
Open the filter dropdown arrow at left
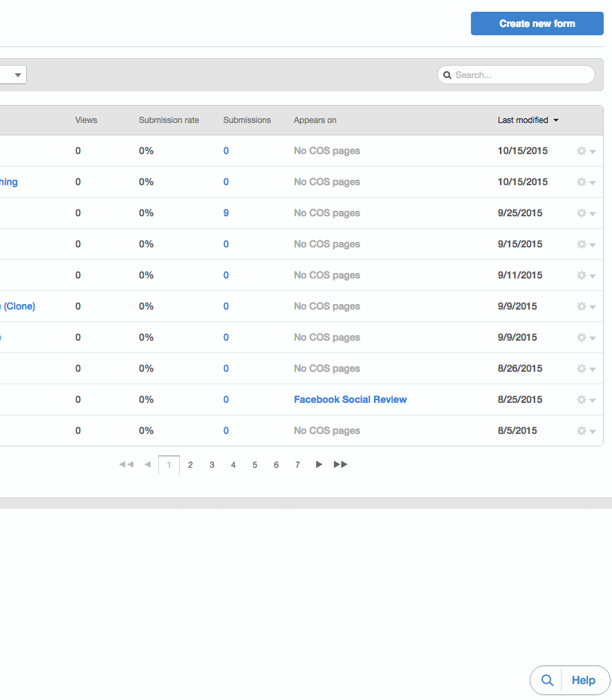[18, 75]
